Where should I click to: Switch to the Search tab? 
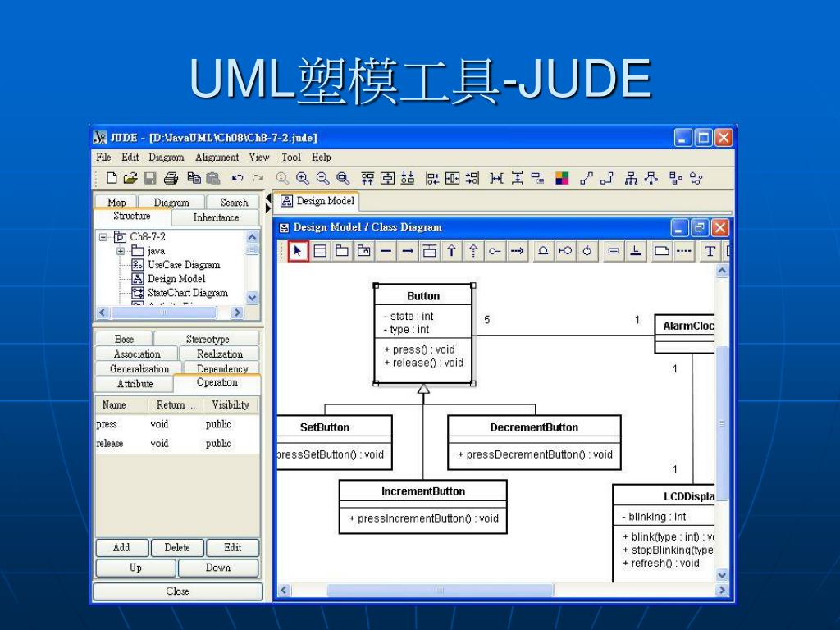(234, 202)
